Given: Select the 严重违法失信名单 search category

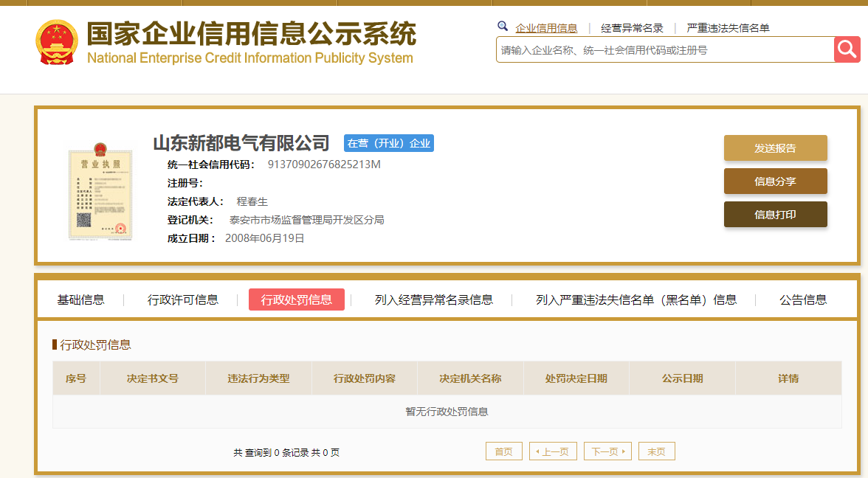Looking at the screenshot, I should (728, 28).
